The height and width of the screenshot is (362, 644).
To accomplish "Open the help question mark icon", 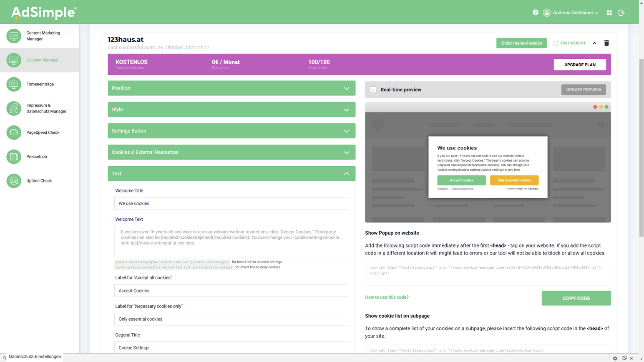I will [x=536, y=12].
